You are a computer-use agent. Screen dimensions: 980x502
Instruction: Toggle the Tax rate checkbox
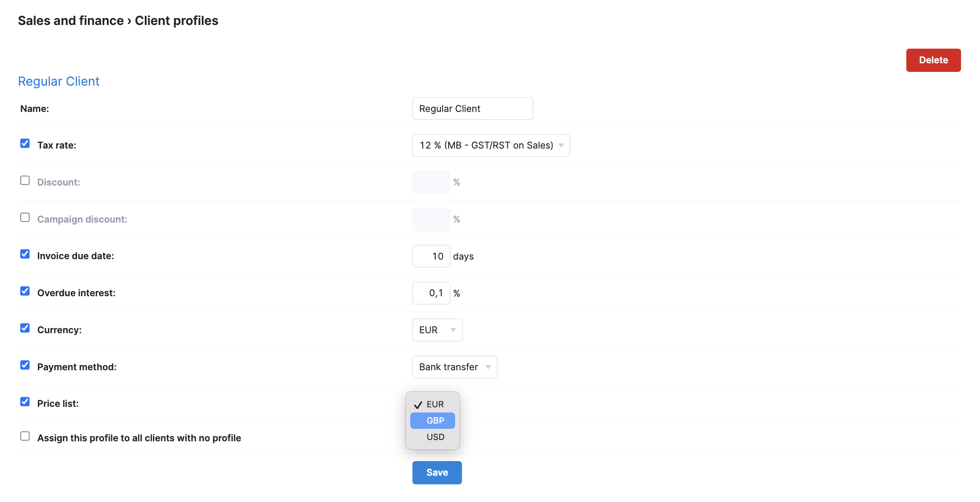pos(25,143)
